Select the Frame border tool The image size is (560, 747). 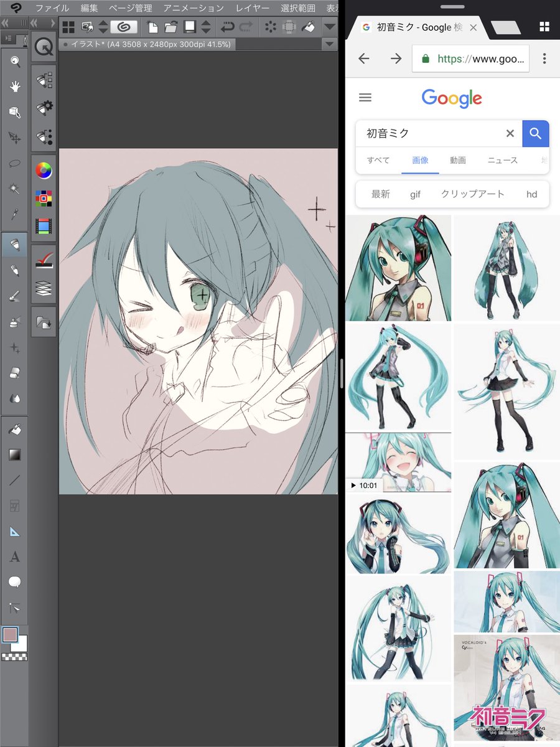coord(14,505)
